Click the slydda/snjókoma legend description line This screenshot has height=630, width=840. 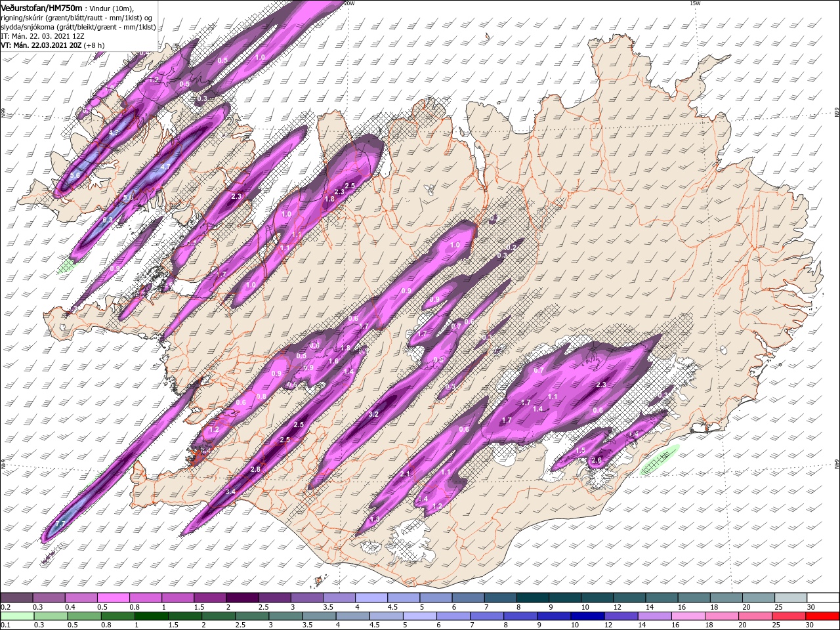pos(77,27)
